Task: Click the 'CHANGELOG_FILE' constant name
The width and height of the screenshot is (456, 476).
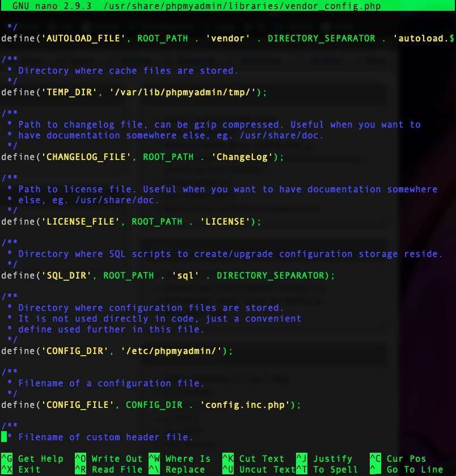Action: click(x=86, y=157)
